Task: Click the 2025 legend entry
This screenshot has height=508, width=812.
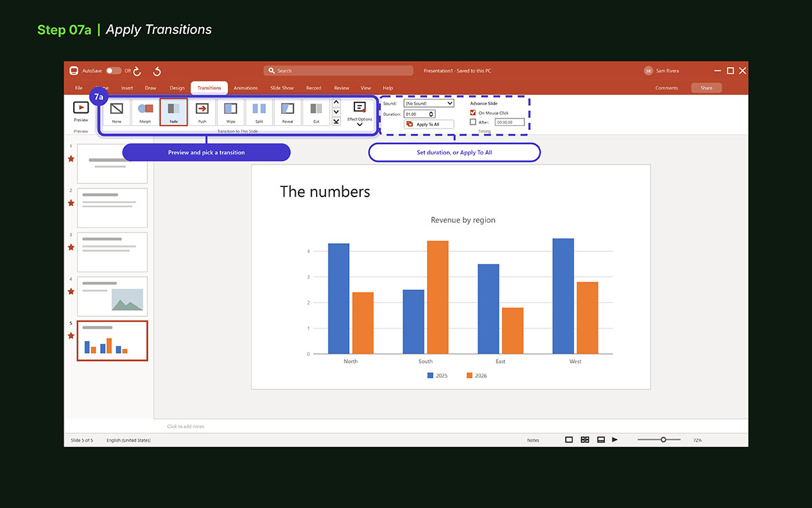Action: pyautogui.click(x=437, y=375)
